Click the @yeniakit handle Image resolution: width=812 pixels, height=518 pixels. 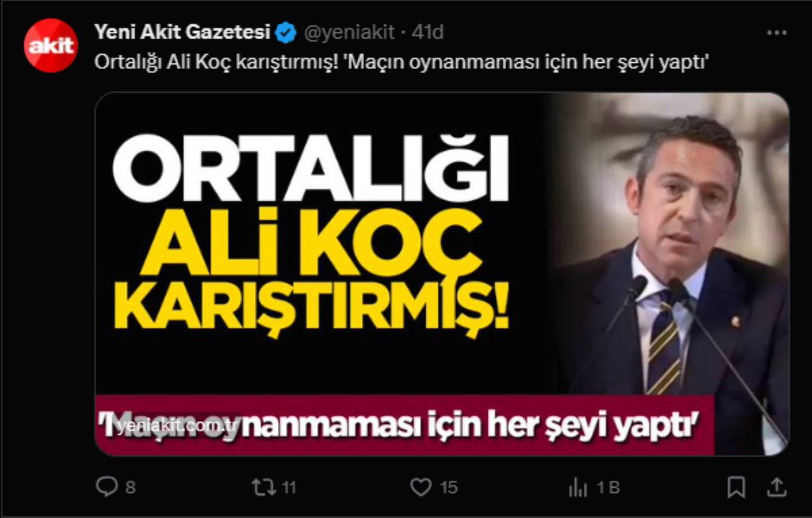350,32
